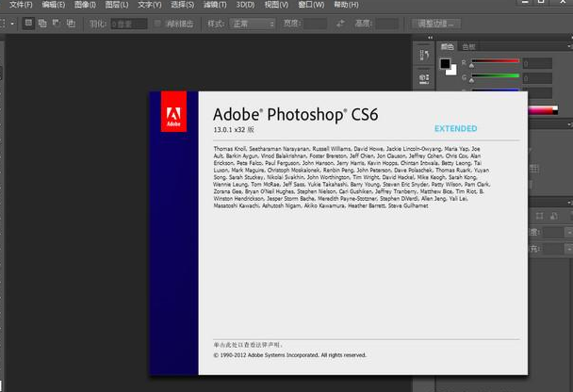The image size is (573, 392).
Task: Click the EXTENDED label in the splash
Action: click(x=456, y=128)
